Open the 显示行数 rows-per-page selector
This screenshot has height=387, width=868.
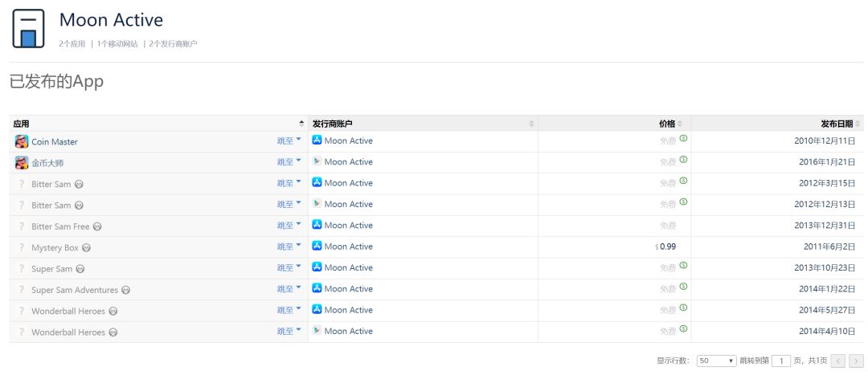tap(716, 361)
